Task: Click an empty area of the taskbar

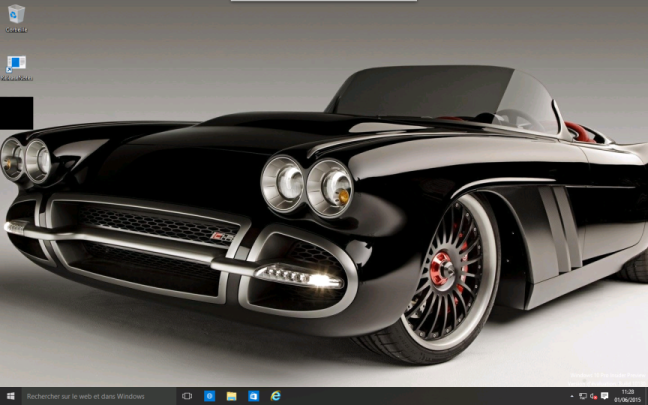Action: 420,396
